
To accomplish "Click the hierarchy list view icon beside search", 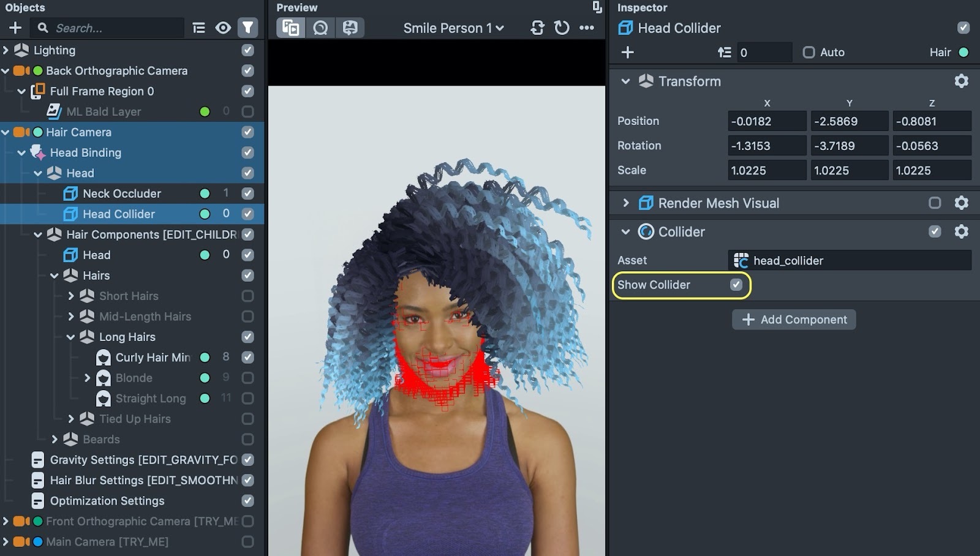I will pyautogui.click(x=198, y=28).
